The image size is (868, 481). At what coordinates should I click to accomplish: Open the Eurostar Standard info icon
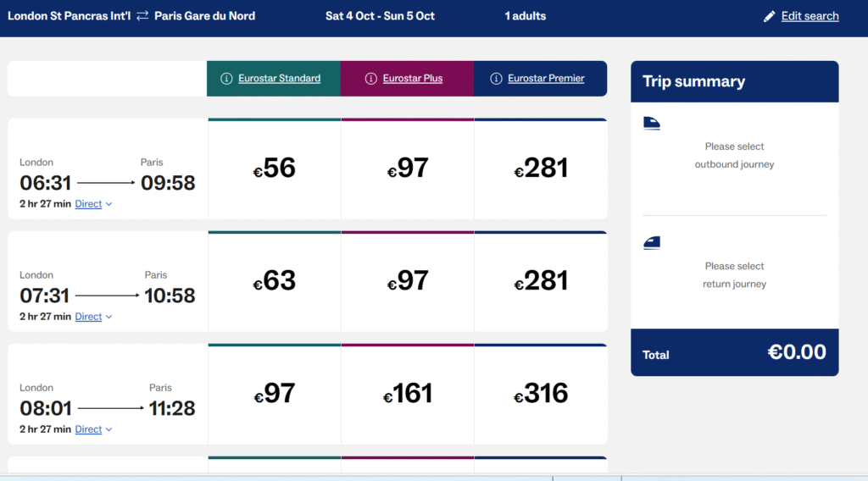pyautogui.click(x=226, y=79)
